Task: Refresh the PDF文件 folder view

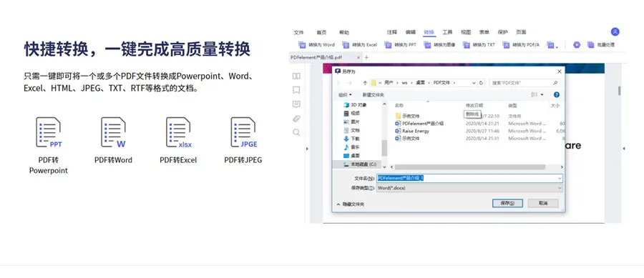Action: pos(482,83)
